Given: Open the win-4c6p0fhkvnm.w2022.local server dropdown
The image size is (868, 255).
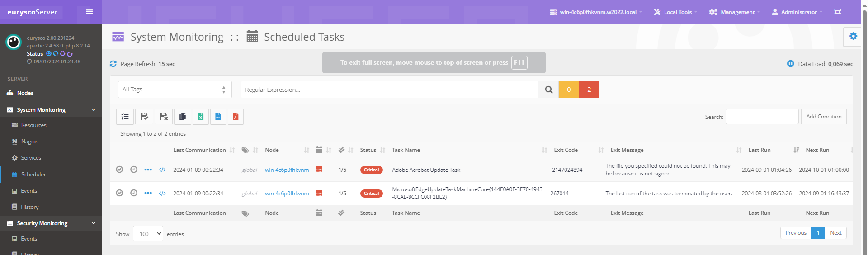Looking at the screenshot, I should coord(595,12).
